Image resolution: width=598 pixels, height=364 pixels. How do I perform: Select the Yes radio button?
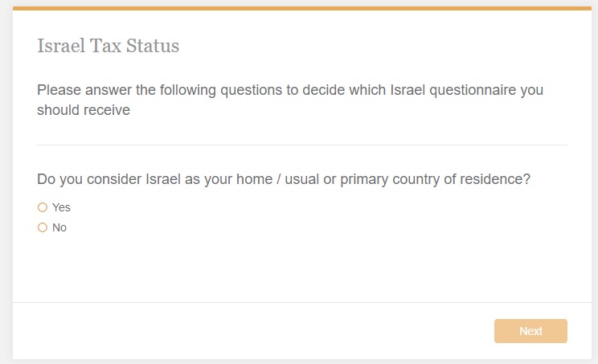43,207
